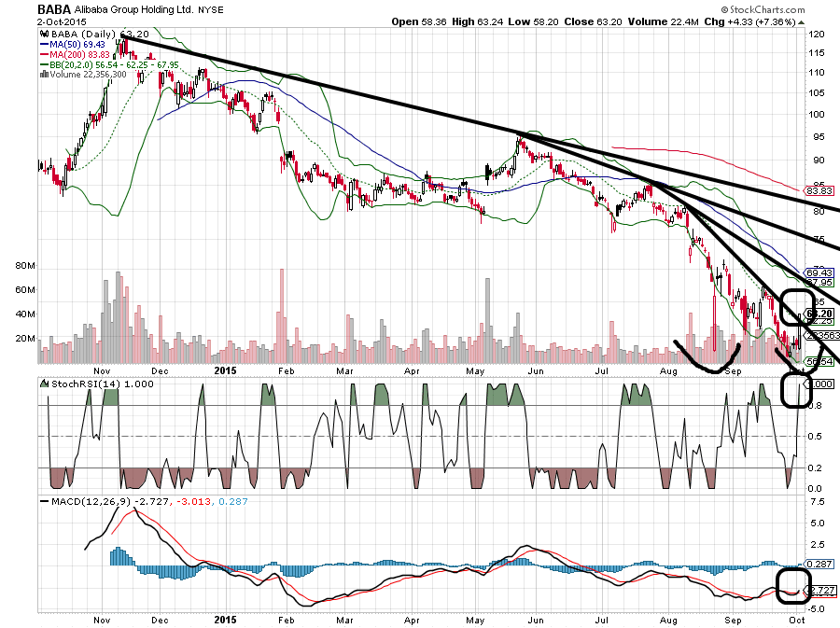This screenshot has height=628, width=840.
Task: Click the 20M volume axis label
Action: click(x=25, y=339)
